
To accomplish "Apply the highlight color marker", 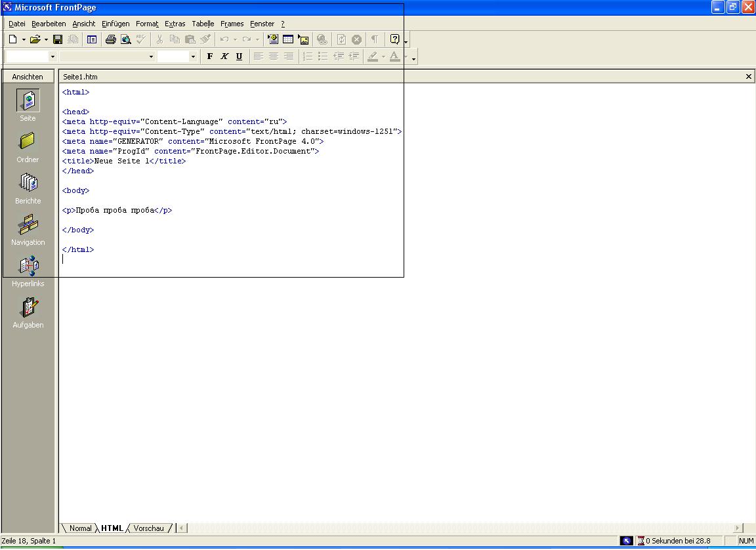I will [x=373, y=56].
